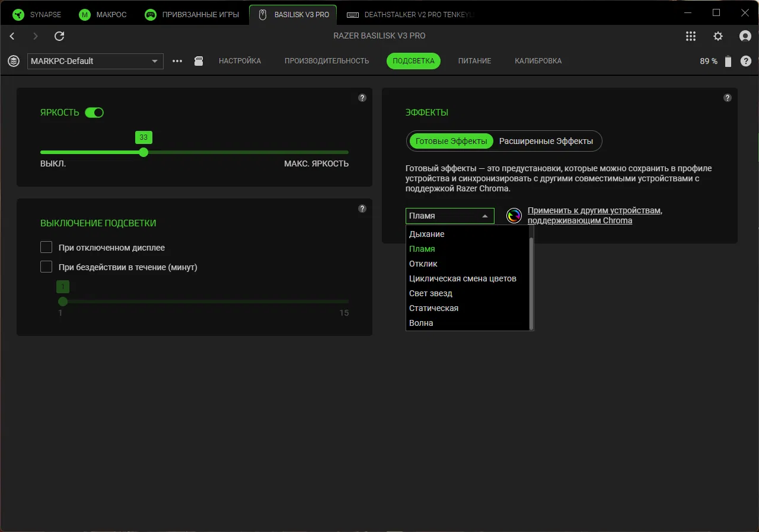
Task: Click the idle minutes slider handle
Action: (63, 302)
